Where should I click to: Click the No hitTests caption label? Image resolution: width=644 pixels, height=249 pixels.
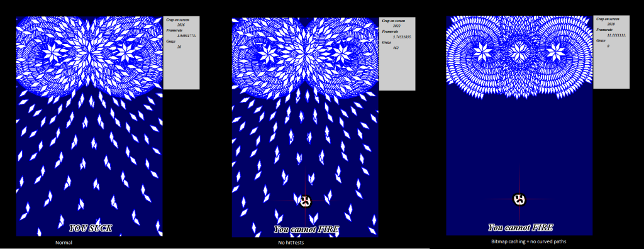pos(291,243)
